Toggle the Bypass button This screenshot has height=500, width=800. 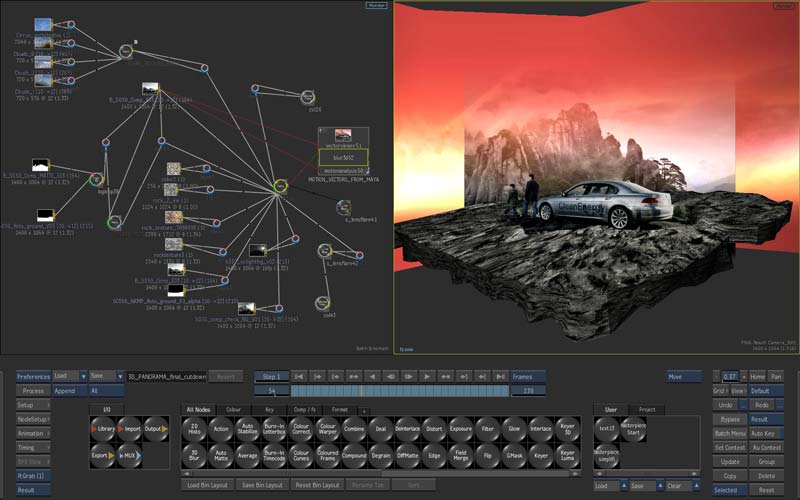[730, 419]
